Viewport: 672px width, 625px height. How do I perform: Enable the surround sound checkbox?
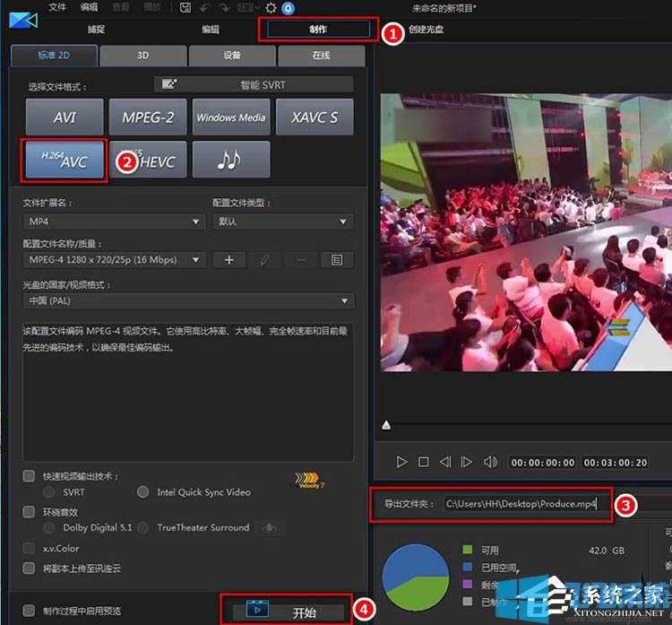pos(29,512)
